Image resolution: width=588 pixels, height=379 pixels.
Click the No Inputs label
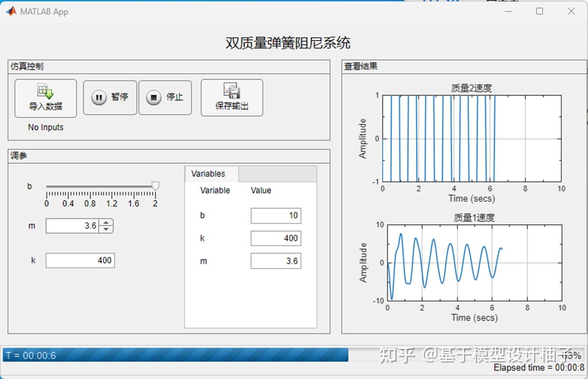tap(45, 127)
